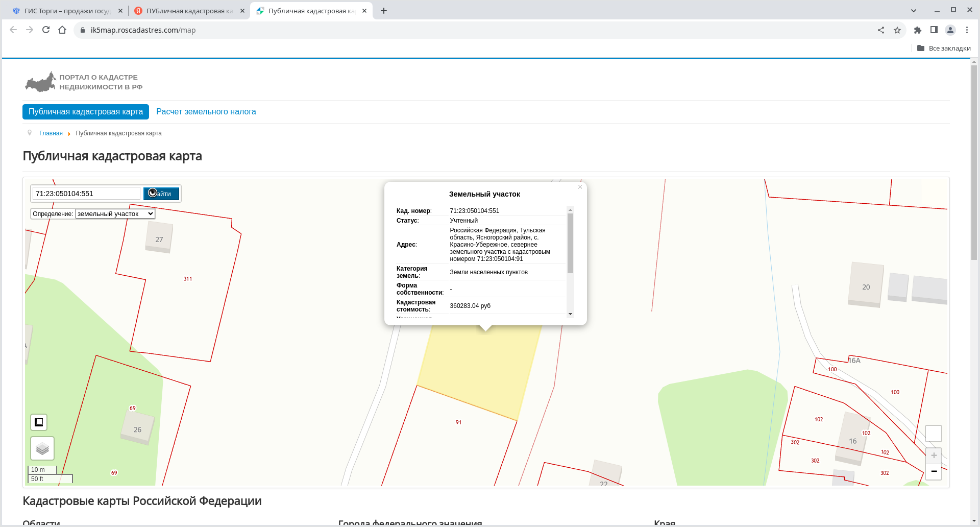Click the share page icon
Image resolution: width=980 pixels, height=527 pixels.
pyautogui.click(x=881, y=30)
